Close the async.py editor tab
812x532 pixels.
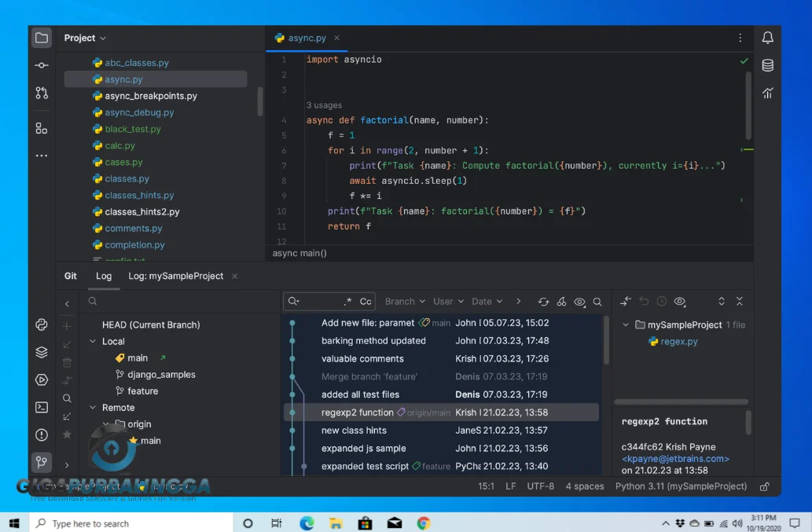pos(336,38)
